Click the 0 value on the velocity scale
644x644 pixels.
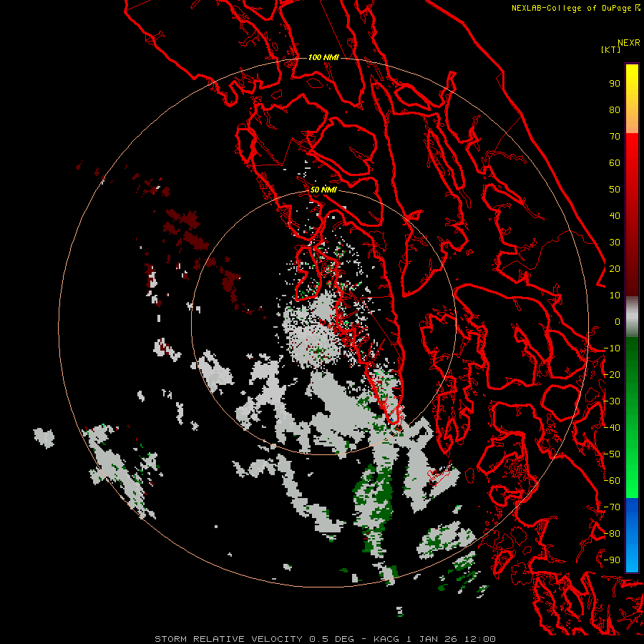click(x=618, y=322)
